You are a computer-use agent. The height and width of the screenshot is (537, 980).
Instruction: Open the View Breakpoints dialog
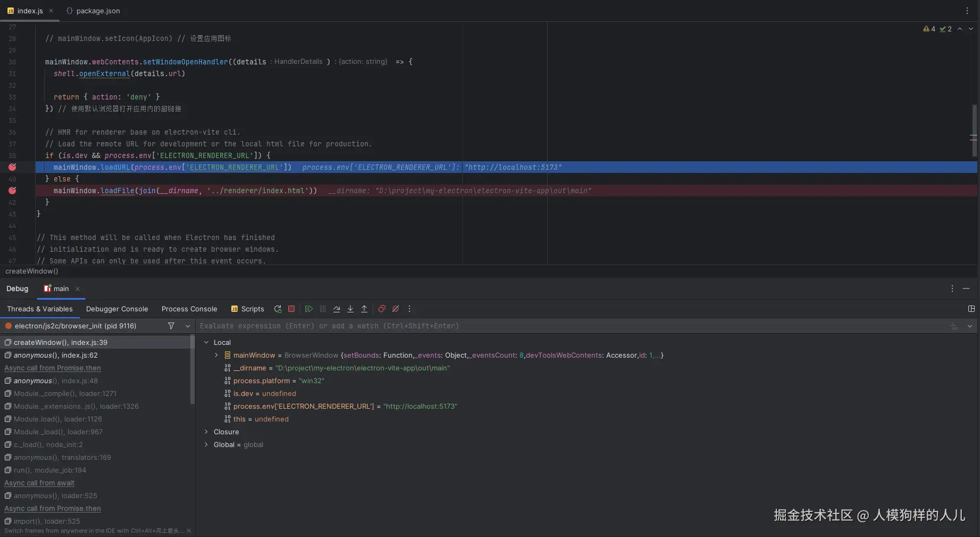click(382, 309)
